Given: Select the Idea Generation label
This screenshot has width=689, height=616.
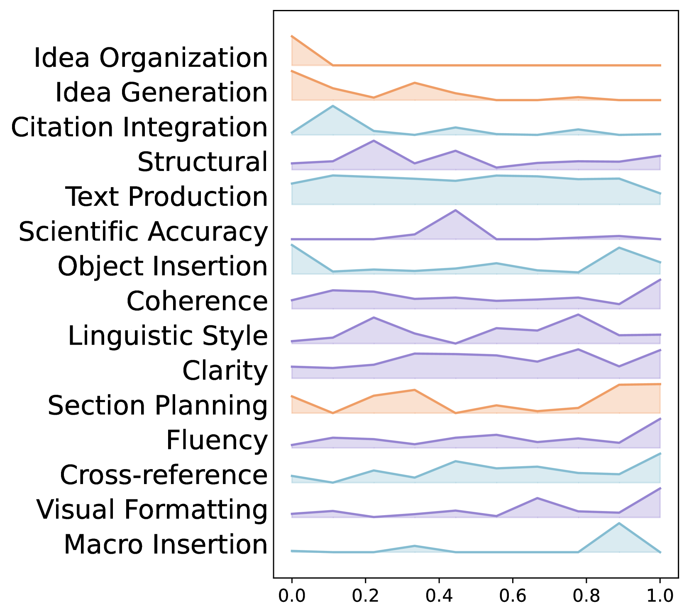Looking at the screenshot, I should (161, 92).
